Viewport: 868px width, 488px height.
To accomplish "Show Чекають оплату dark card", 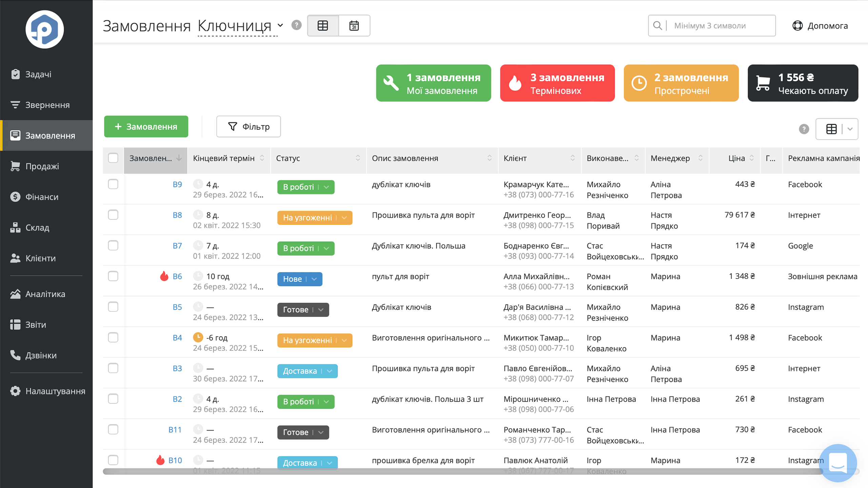I will [x=803, y=83].
